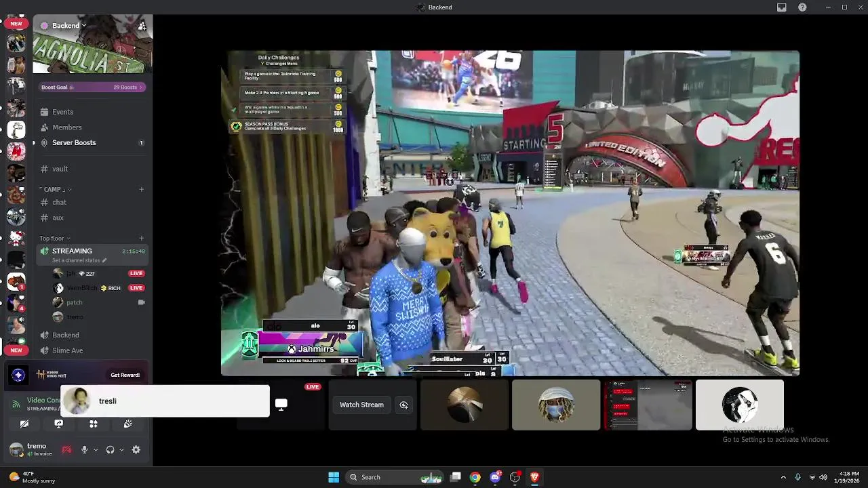Image resolution: width=868 pixels, height=488 pixels.
Task: Open the Discord inbox icon in title bar
Action: click(781, 7)
